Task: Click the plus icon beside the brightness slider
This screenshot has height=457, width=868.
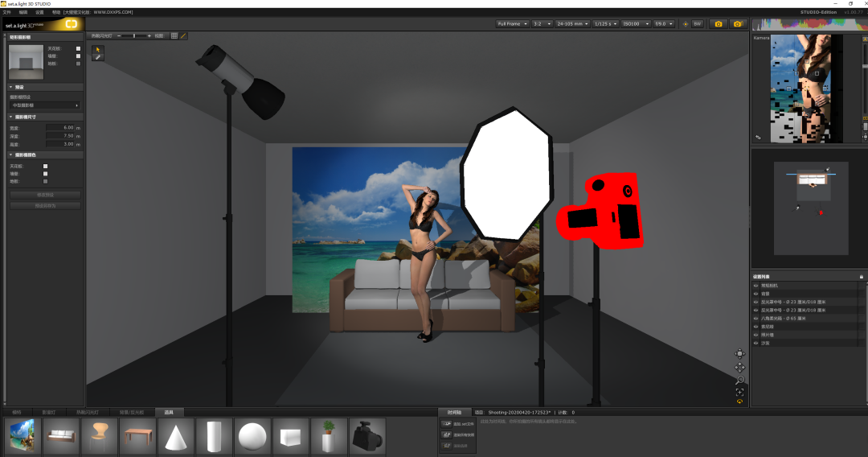Action: tap(149, 36)
